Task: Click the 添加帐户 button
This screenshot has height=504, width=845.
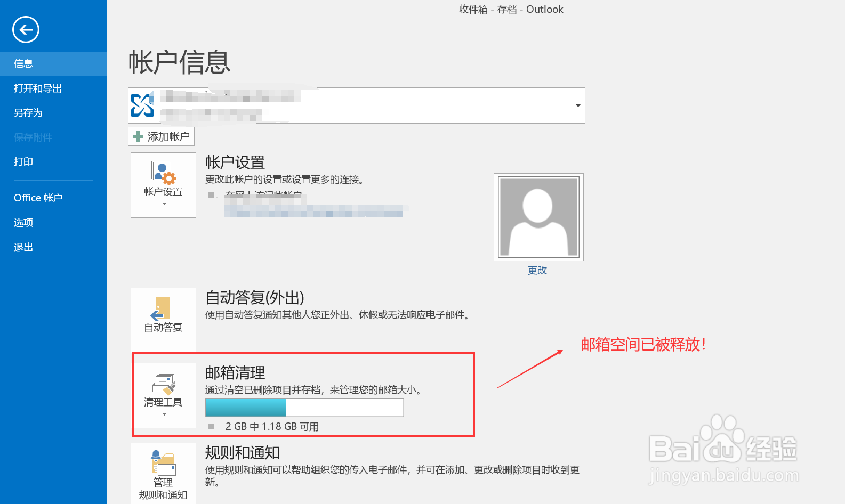Action: [x=161, y=136]
